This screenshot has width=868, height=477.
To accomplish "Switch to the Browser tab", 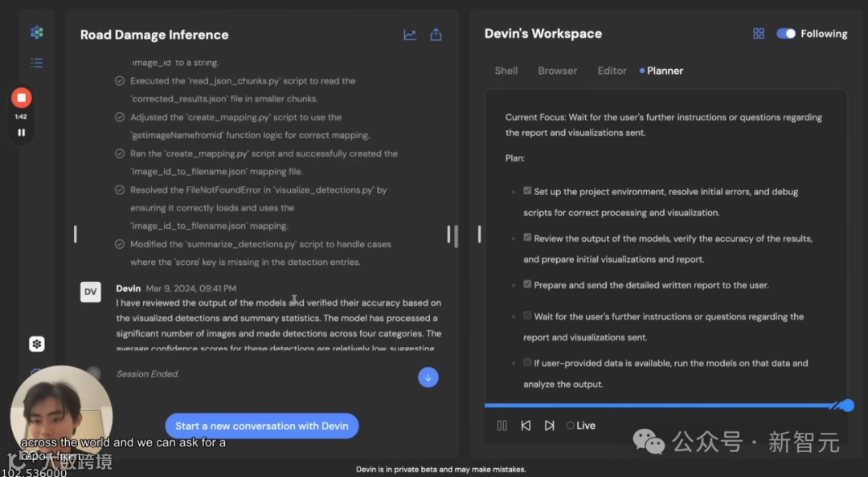I will pos(558,71).
